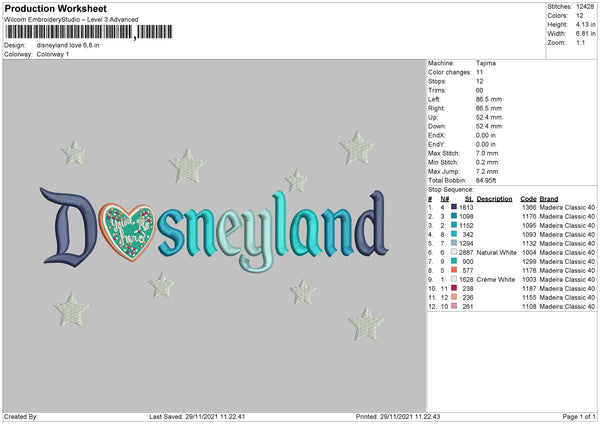Click the heart motif in the design preview
The width and height of the screenshot is (600, 424).
(127, 232)
